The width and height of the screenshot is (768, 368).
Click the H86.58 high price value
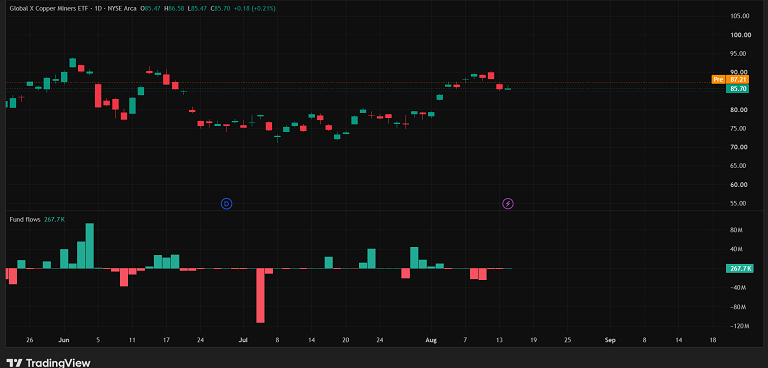pos(175,8)
